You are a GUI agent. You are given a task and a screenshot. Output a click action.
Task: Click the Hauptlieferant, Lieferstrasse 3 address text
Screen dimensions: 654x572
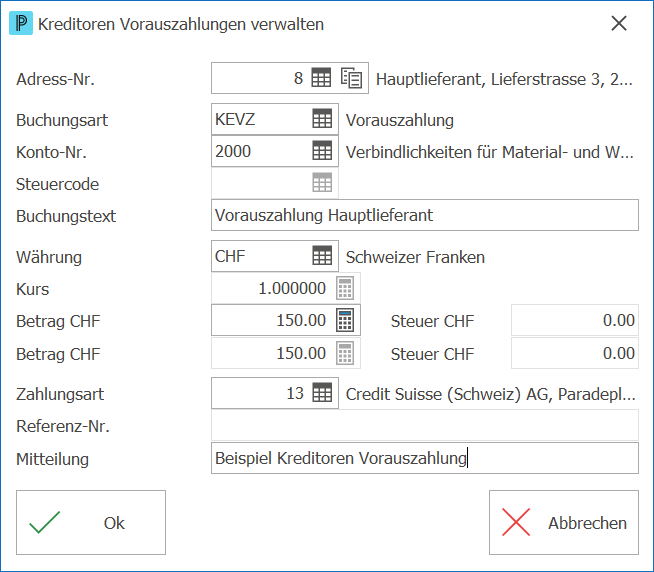[x=504, y=79]
